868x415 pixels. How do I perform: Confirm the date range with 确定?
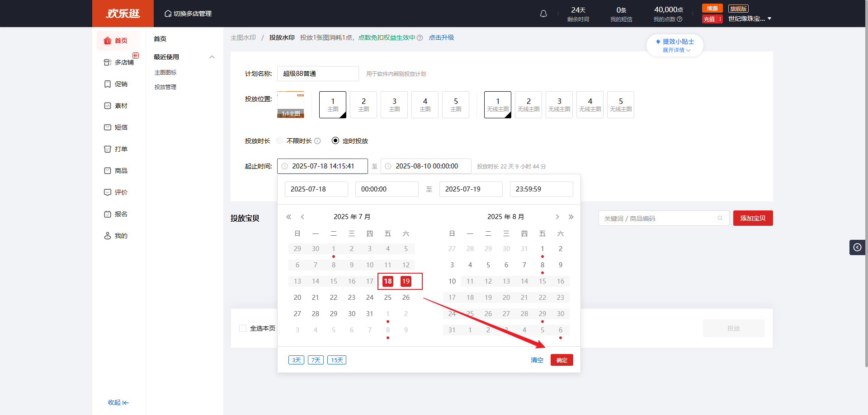561,360
